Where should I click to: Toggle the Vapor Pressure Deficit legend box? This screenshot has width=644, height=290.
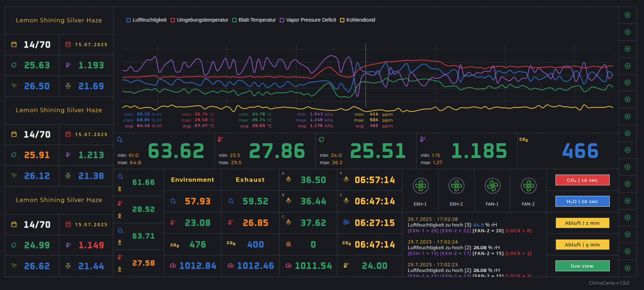click(x=282, y=20)
